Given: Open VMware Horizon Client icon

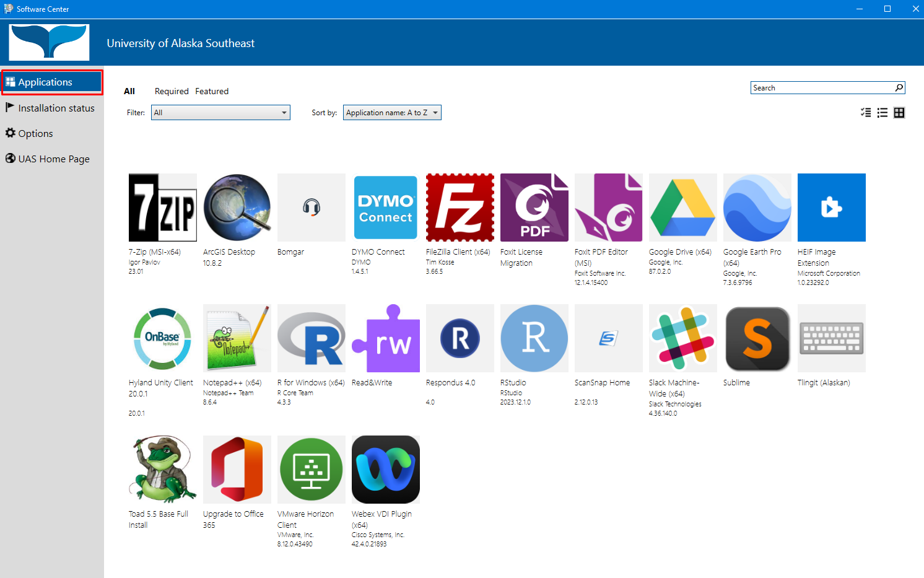Looking at the screenshot, I should point(312,470).
